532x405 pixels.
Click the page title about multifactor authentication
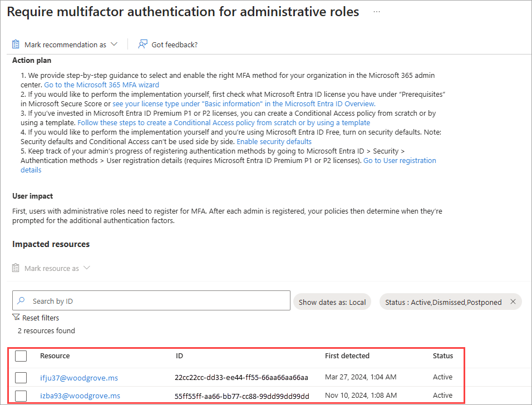(x=183, y=12)
